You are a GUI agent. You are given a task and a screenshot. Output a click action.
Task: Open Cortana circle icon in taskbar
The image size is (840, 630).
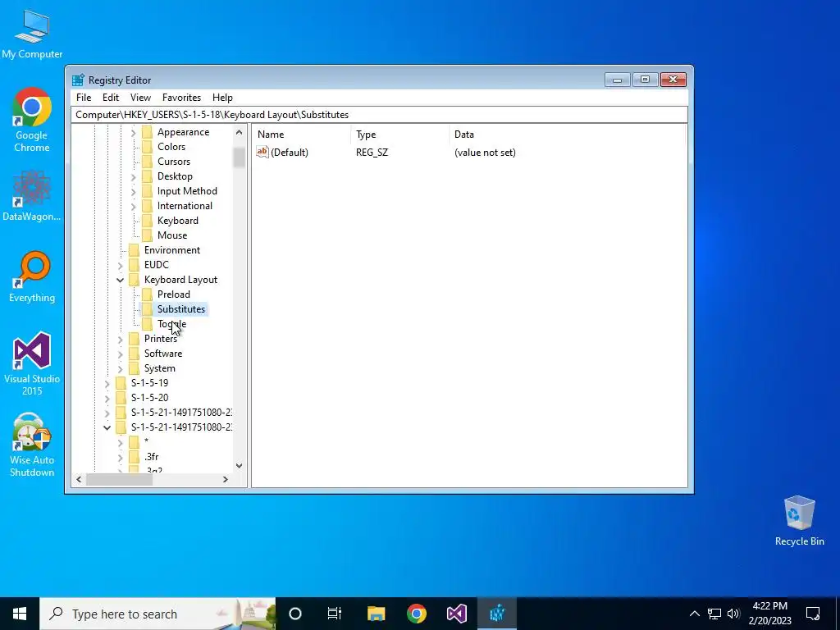tap(295, 614)
